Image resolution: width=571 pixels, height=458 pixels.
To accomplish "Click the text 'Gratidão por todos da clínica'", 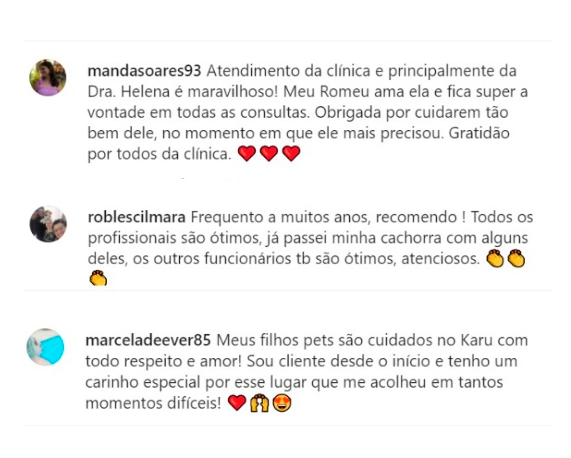I will pyautogui.click(x=299, y=143).
